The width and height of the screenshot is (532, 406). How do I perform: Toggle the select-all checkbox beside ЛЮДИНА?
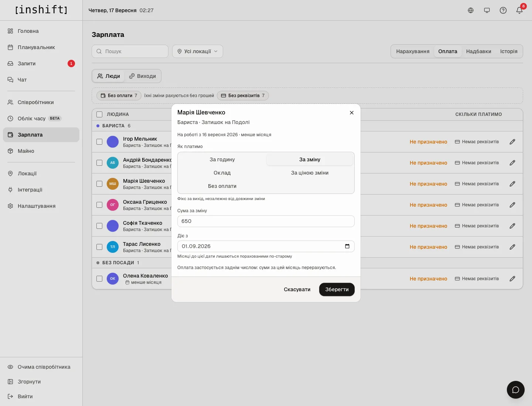click(x=99, y=114)
